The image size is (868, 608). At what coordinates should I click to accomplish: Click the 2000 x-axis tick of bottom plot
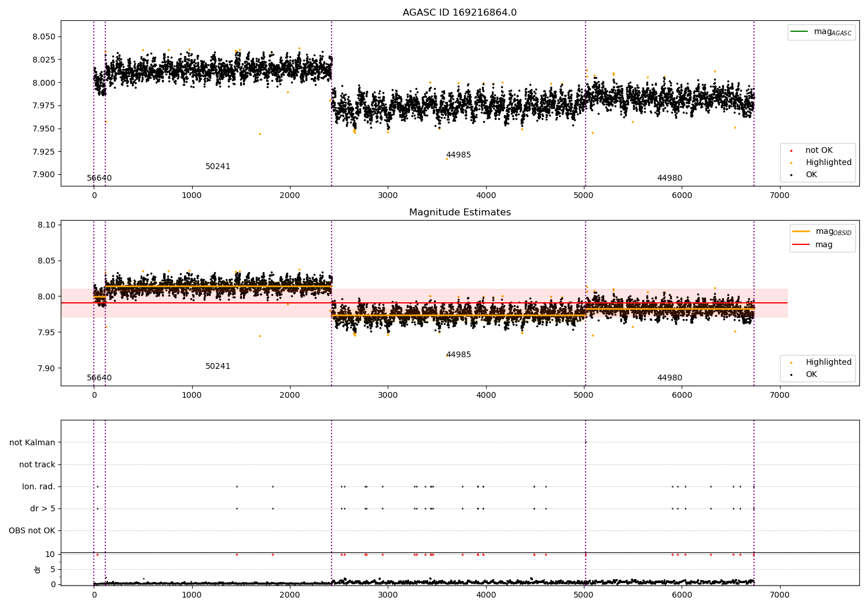290,595
